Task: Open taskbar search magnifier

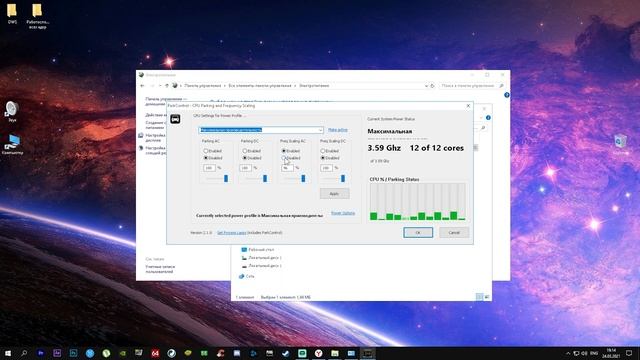Action: pyautogui.click(x=24, y=353)
